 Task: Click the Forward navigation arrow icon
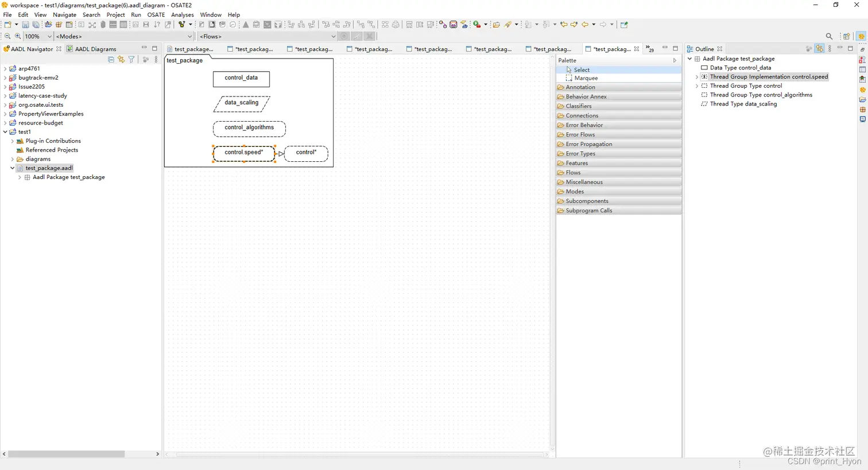point(603,25)
